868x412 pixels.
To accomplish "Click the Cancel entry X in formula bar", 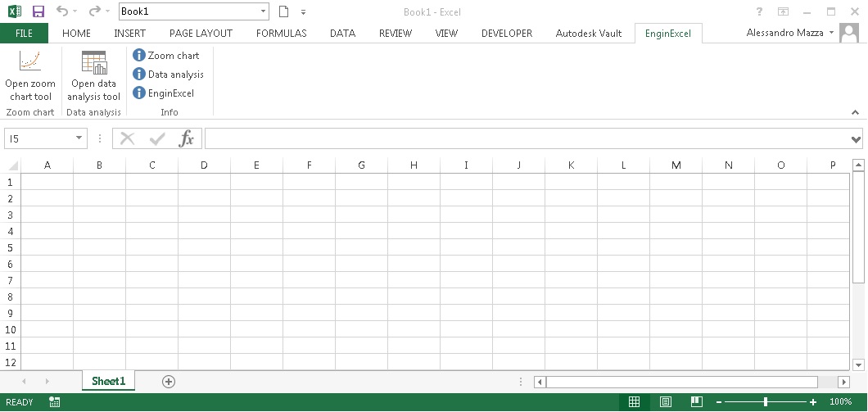I will 127,138.
